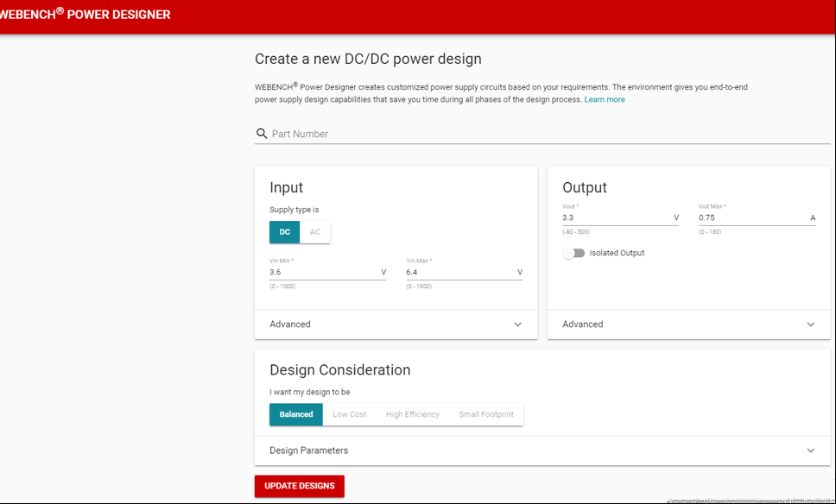Choose the High Efficiency design option
Screen dimensions: 836x504
413,414
